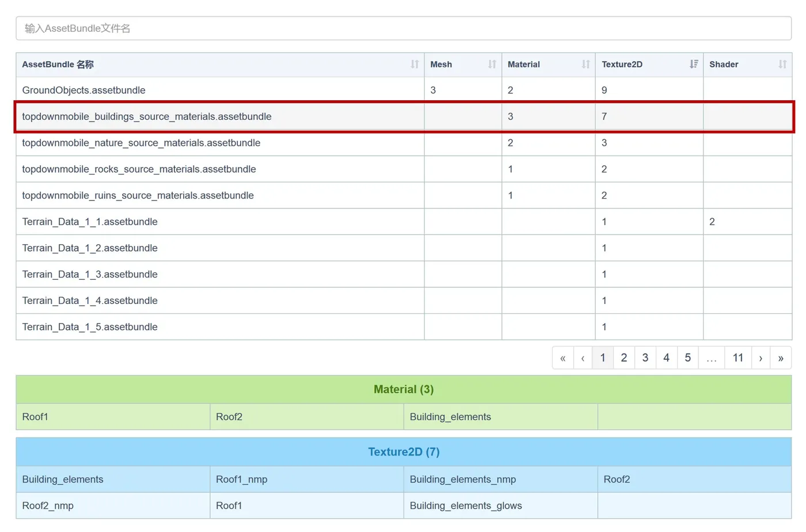
Task: Sort table by Shader column icon
Action: (x=782, y=64)
